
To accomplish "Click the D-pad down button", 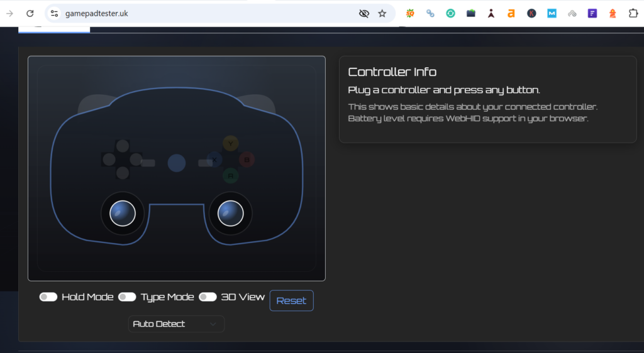I will 123,173.
